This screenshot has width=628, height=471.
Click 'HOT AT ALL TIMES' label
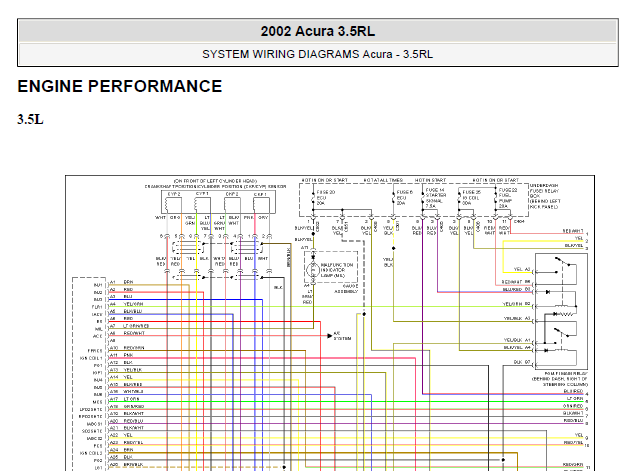[x=383, y=180]
